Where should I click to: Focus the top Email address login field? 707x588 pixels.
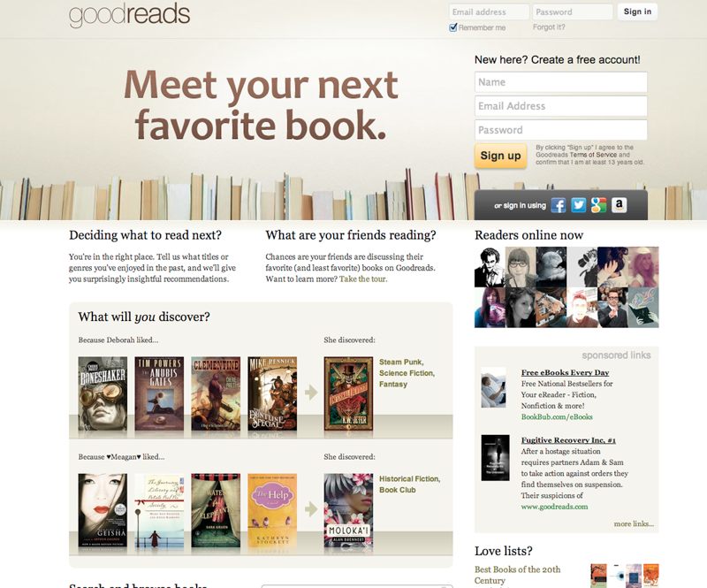point(489,11)
